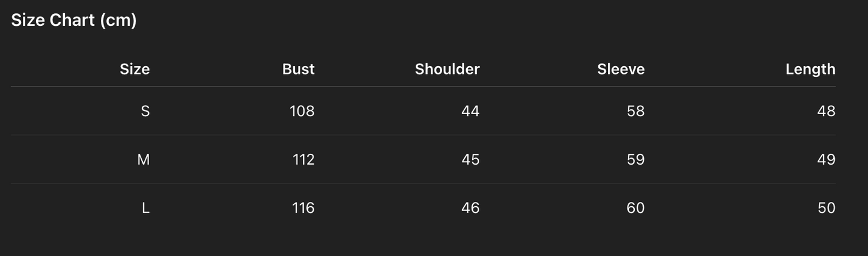Viewport: 868px width, 256px height.
Task: Click the Sleeve column header
Action: [621, 69]
